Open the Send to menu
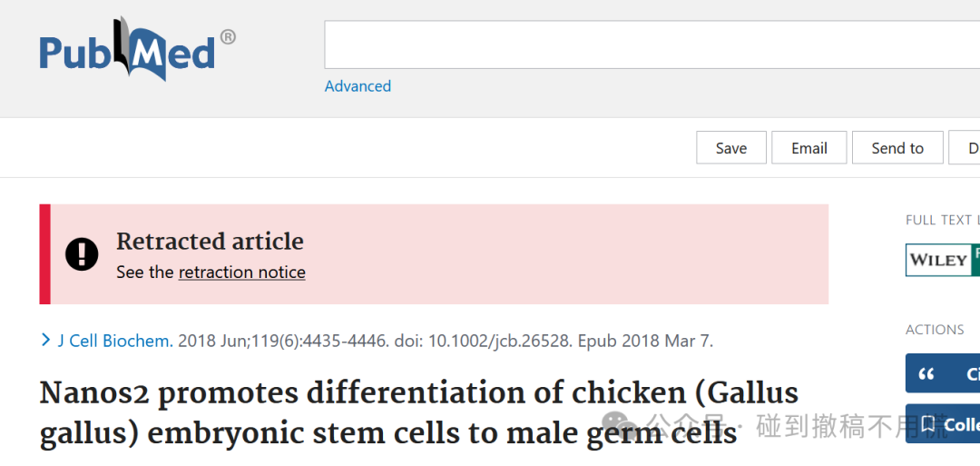Screen dimensions: 980x466 coord(897,148)
